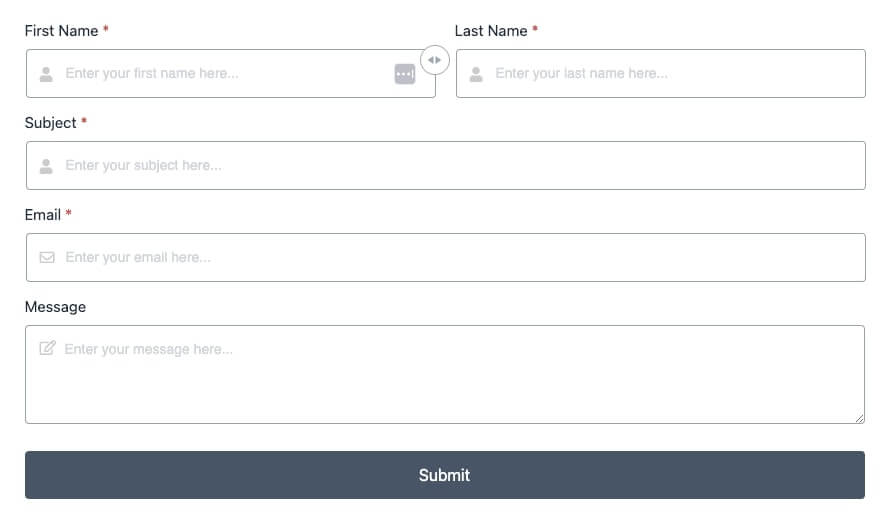This screenshot has height=523, width=889.
Task: Click the person icon in Subject field
Action: pyautogui.click(x=46, y=166)
